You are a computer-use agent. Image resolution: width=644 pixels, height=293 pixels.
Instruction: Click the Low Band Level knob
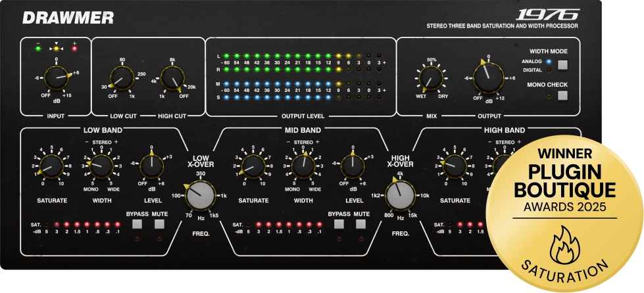151,166
